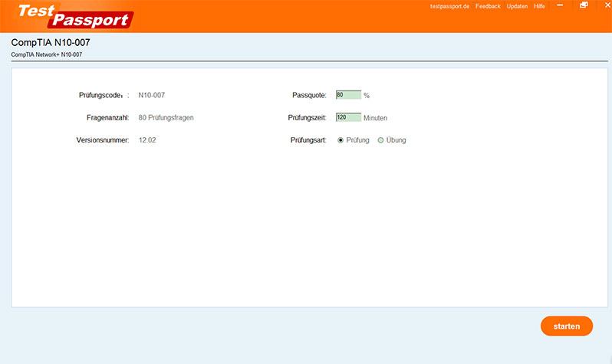Restore down the TestPassport window

(584, 5)
